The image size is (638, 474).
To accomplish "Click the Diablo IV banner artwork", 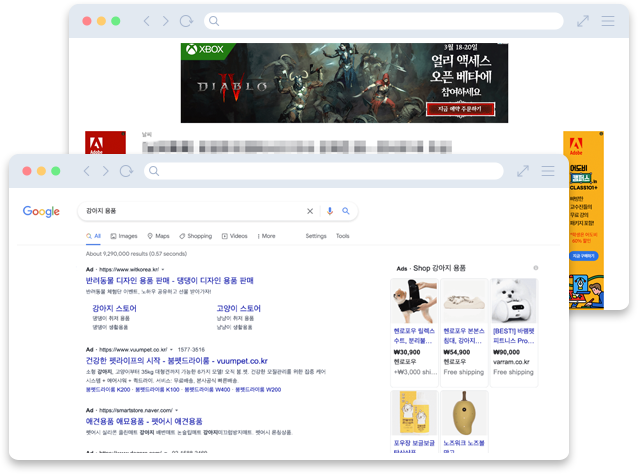I will pyautogui.click(x=344, y=83).
